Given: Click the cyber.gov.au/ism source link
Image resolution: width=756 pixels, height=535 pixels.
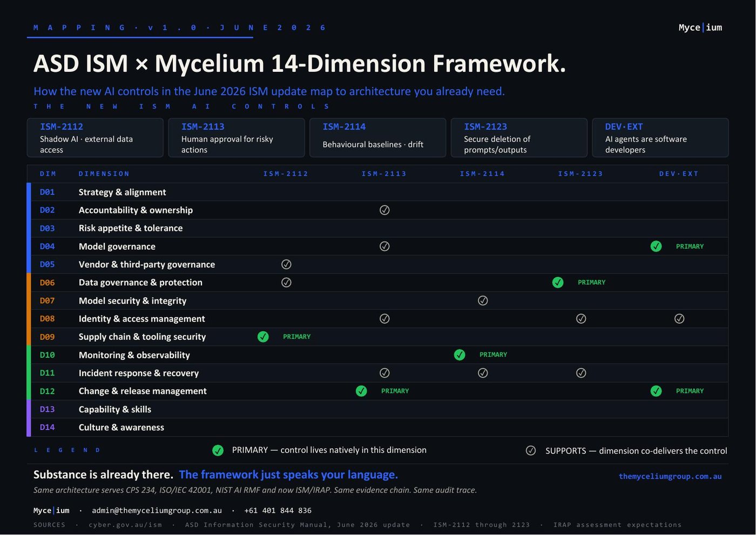Looking at the screenshot, I should pyautogui.click(x=125, y=525).
